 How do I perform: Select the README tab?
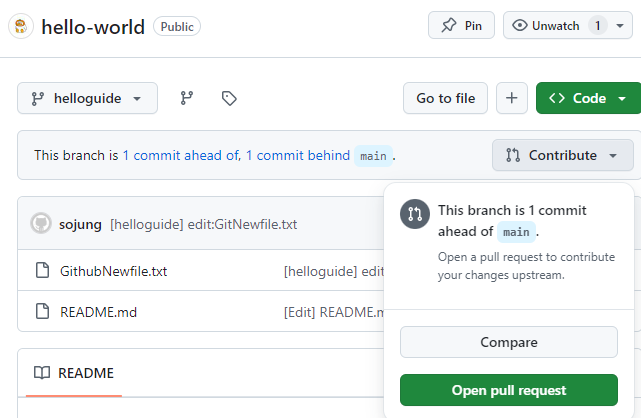coord(74,373)
